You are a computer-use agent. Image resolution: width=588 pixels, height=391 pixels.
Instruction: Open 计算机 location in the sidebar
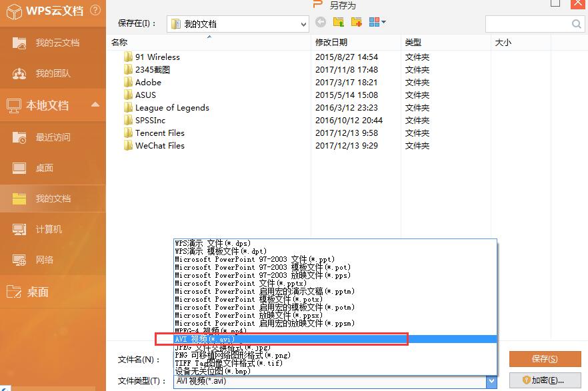pos(53,229)
